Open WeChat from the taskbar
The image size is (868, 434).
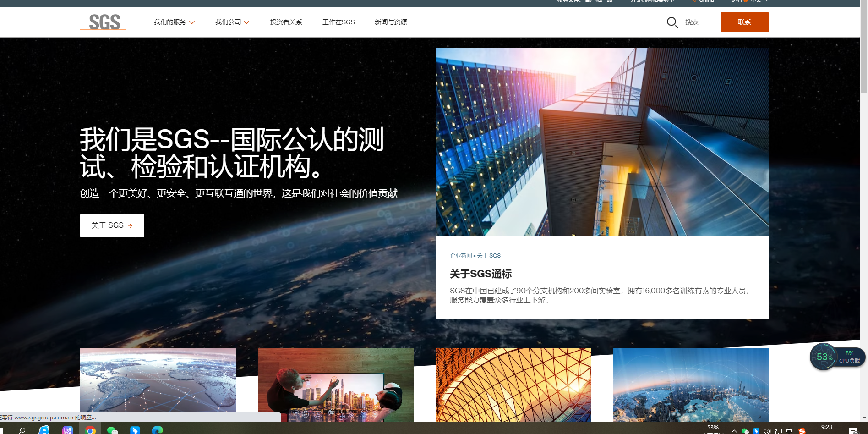point(113,430)
